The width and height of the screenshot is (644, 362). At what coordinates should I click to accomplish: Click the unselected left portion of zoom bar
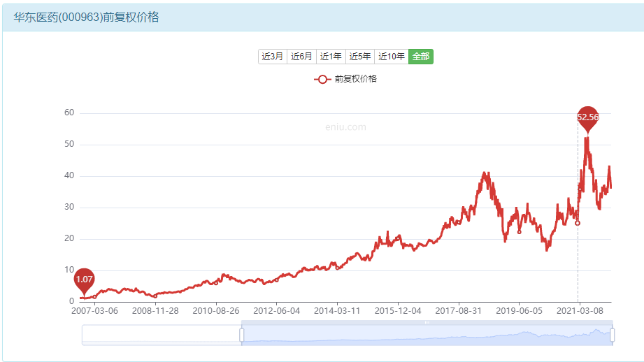click(161, 335)
